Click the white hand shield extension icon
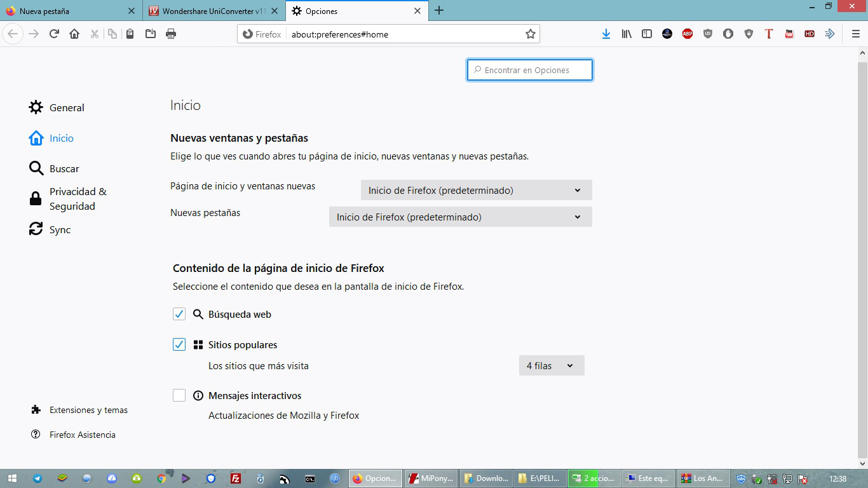This screenshot has width=868, height=488. click(728, 34)
